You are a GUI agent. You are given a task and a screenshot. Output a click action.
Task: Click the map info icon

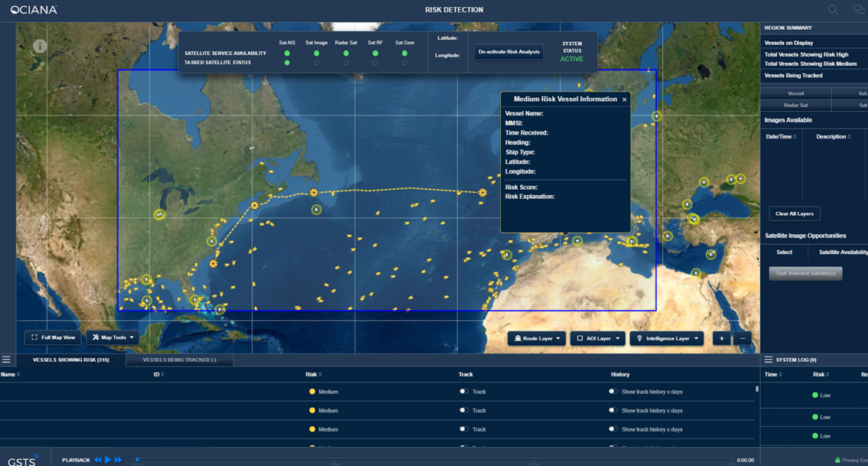coord(39,47)
